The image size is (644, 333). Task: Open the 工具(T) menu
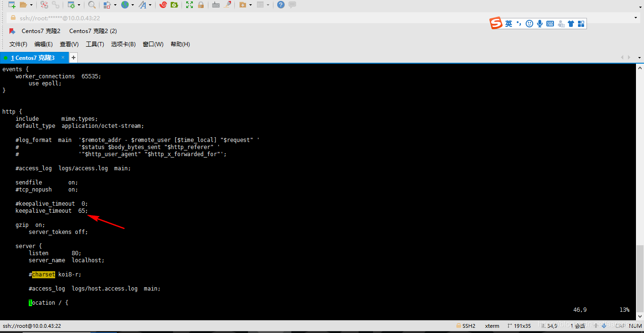pyautogui.click(x=95, y=44)
